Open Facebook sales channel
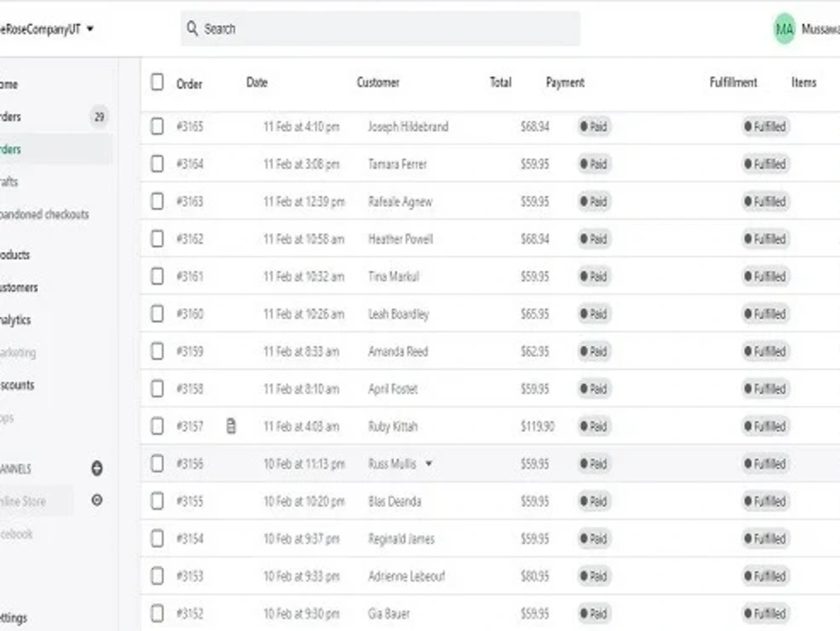840x631 pixels. tap(17, 534)
